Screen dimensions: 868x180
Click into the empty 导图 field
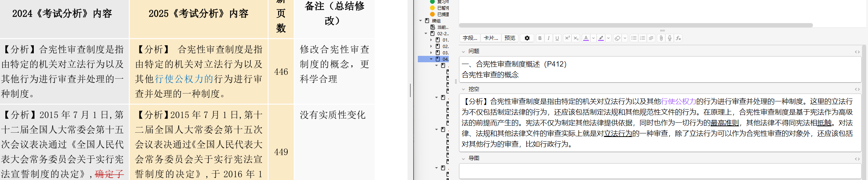coord(660,171)
